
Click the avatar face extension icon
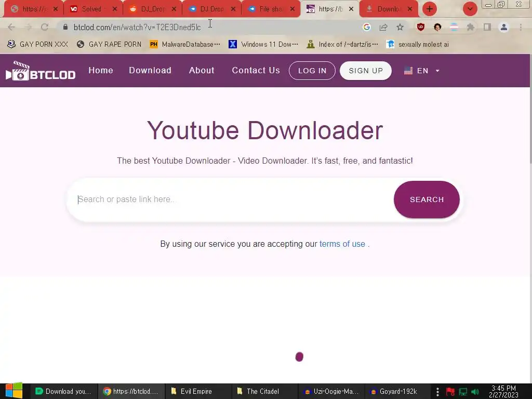click(437, 27)
